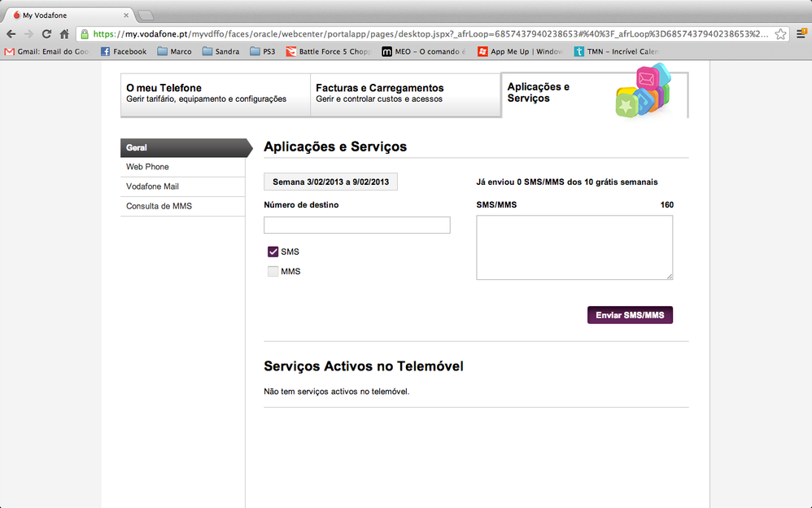Screen dimensions: 812x508
Task: Select Web Phone in the sidebar menu
Action: point(147,167)
